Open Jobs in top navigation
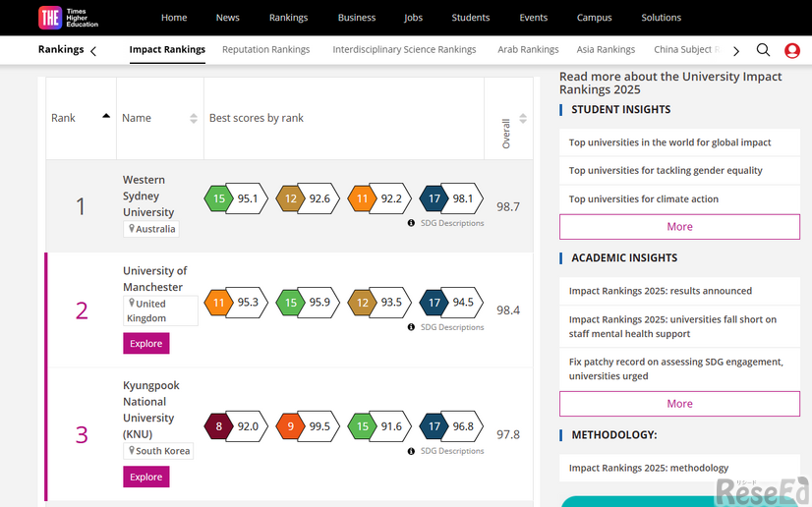This screenshot has width=812, height=507. (413, 18)
